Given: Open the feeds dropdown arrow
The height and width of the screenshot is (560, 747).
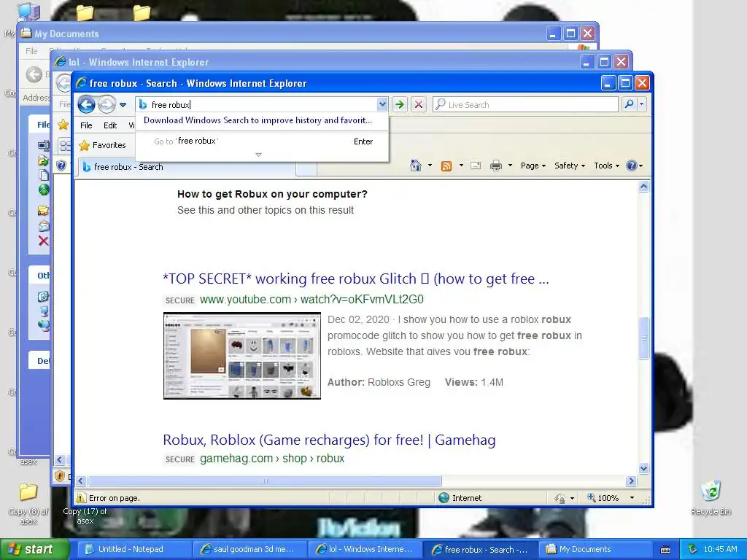Looking at the screenshot, I should click(x=461, y=166).
